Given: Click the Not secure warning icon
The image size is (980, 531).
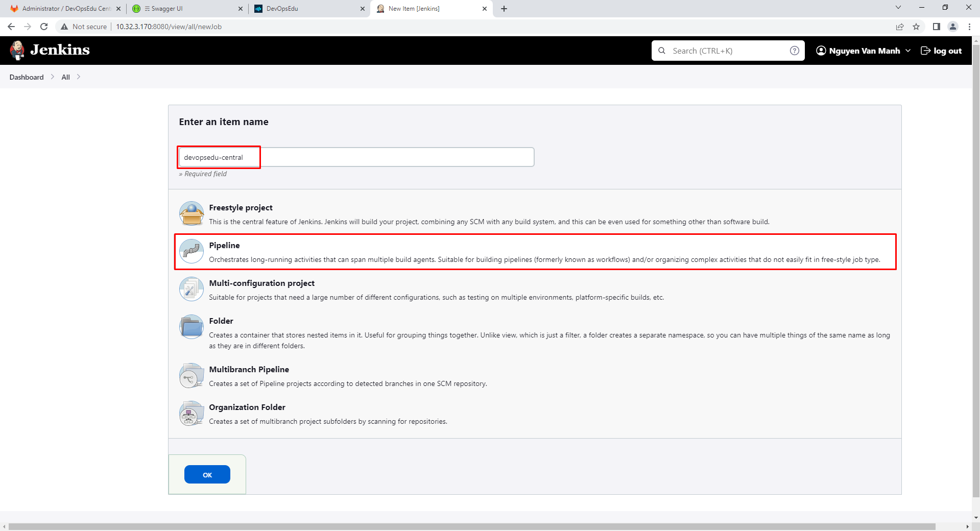Looking at the screenshot, I should click(x=64, y=27).
